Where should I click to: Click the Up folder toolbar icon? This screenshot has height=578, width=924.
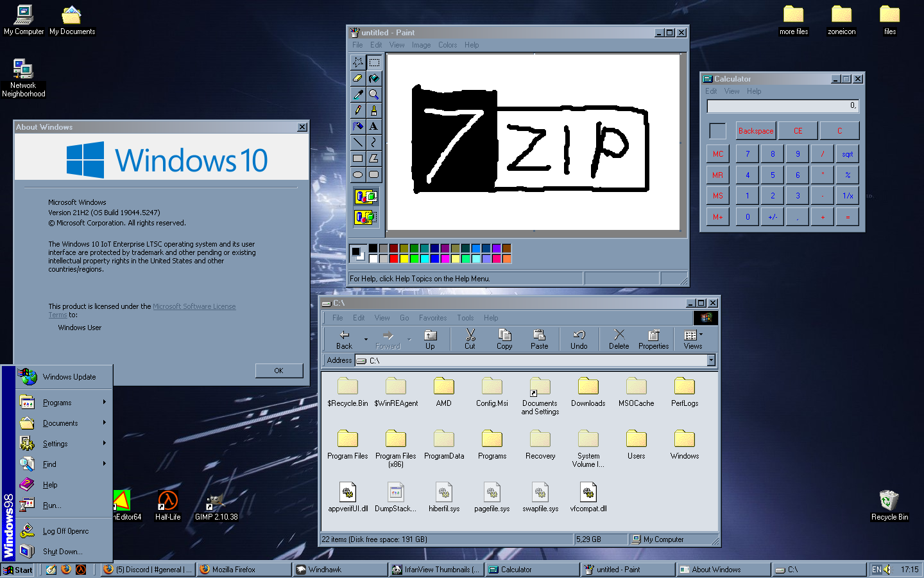430,339
